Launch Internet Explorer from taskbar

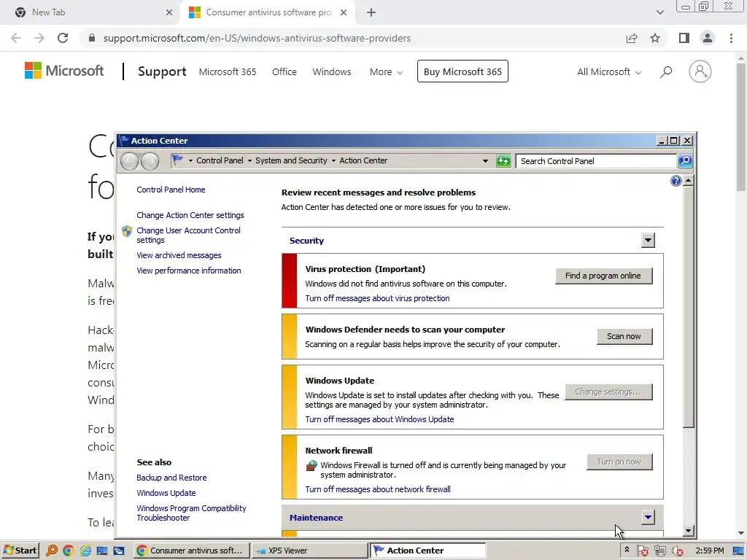(x=85, y=551)
